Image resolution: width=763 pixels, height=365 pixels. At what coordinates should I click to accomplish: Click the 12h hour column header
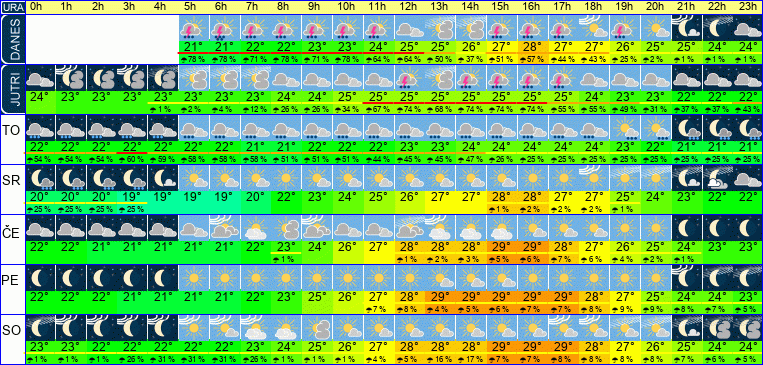tap(408, 7)
